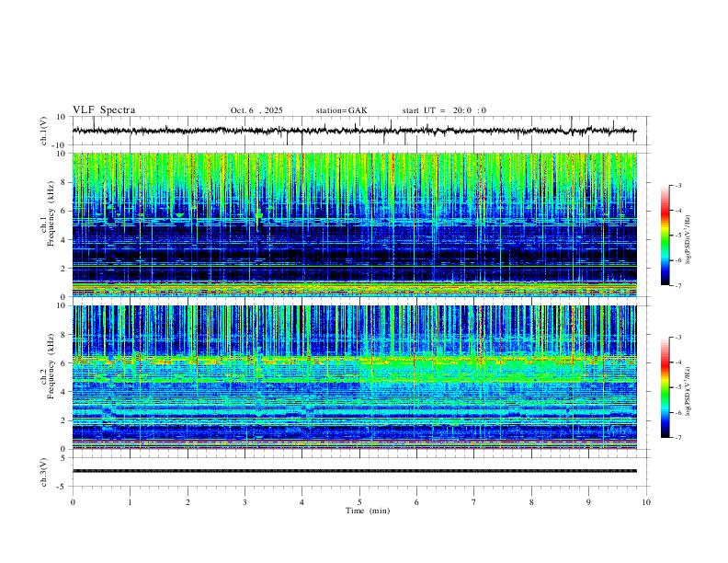Click "5" tick on ch.3(V) axis
This screenshot has height=563, width=728.
pos(63,458)
